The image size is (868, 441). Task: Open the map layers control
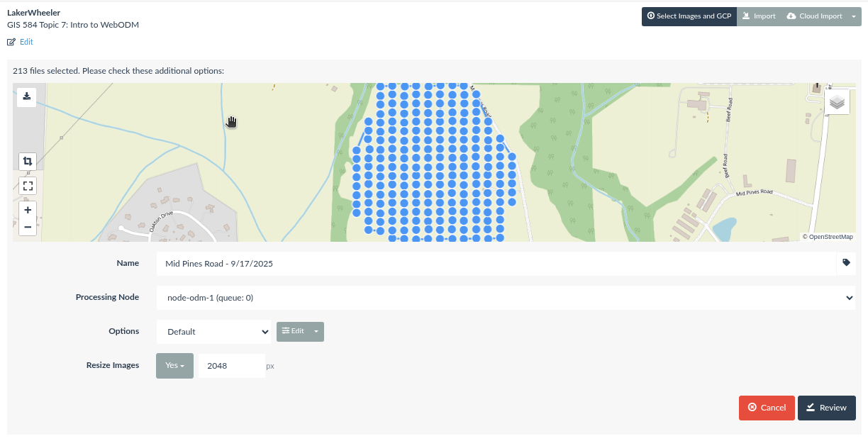[837, 101]
